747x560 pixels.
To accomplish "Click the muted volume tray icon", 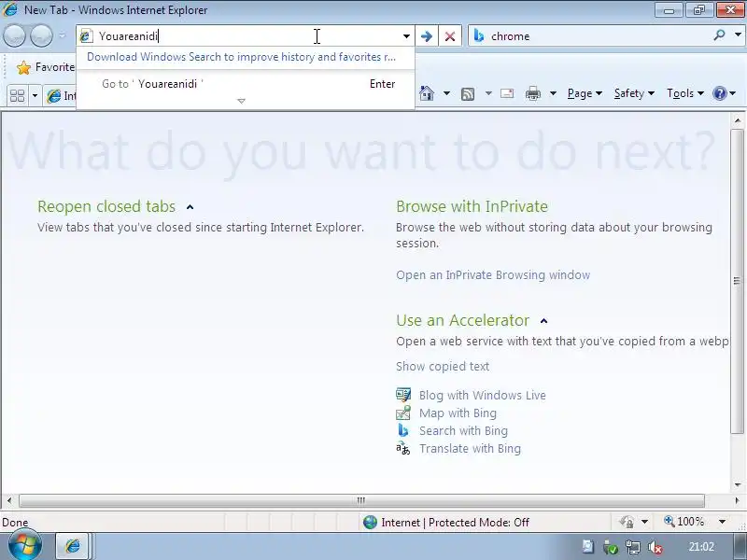I will click(655, 548).
